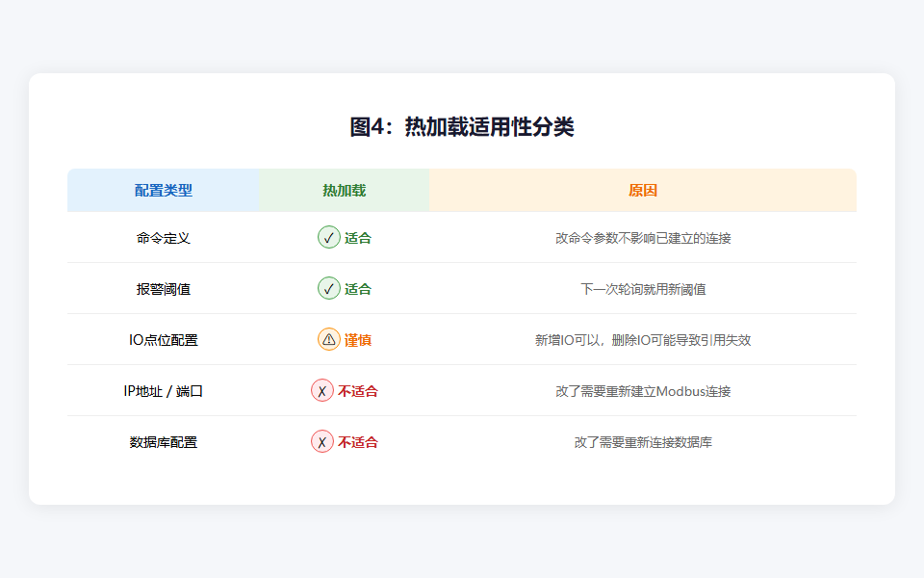Click reason text 下一次轮询就用新阈值
Viewport: 924px width, 578px height.
(x=643, y=289)
